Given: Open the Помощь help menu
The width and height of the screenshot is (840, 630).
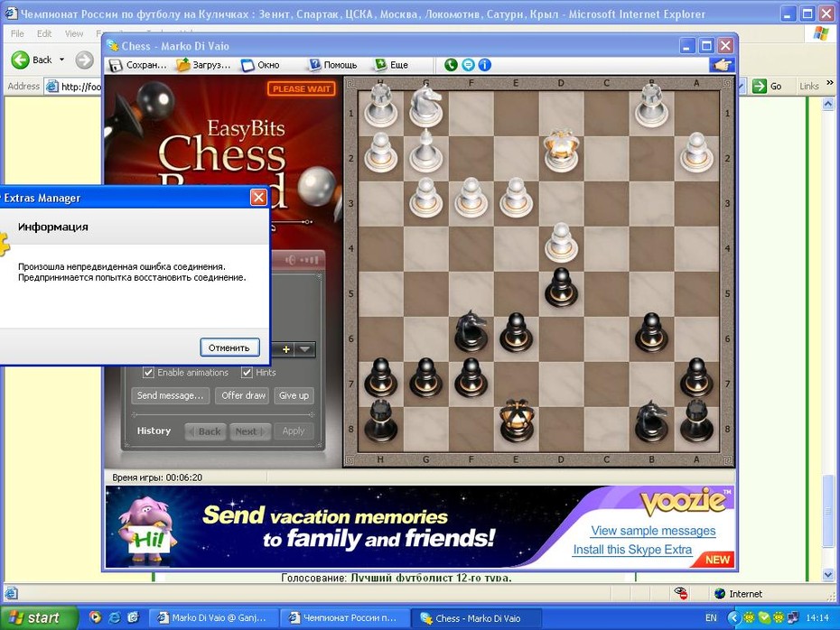Looking at the screenshot, I should click(332, 65).
